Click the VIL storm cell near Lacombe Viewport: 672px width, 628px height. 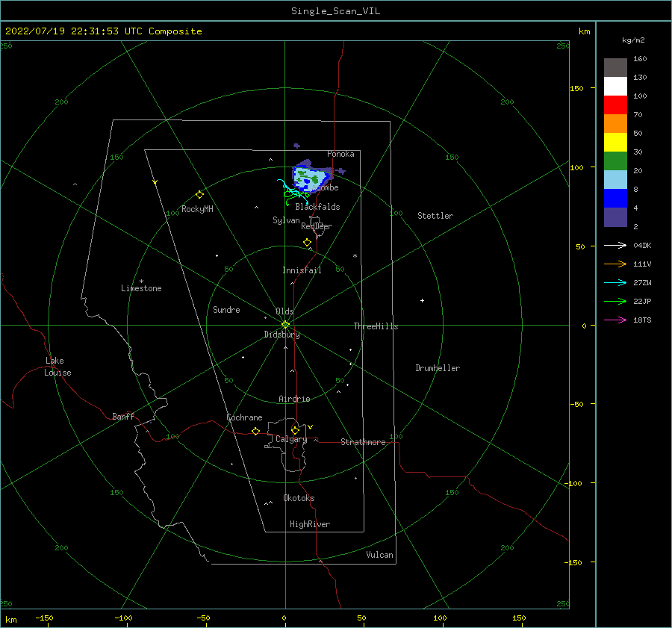[x=311, y=177]
